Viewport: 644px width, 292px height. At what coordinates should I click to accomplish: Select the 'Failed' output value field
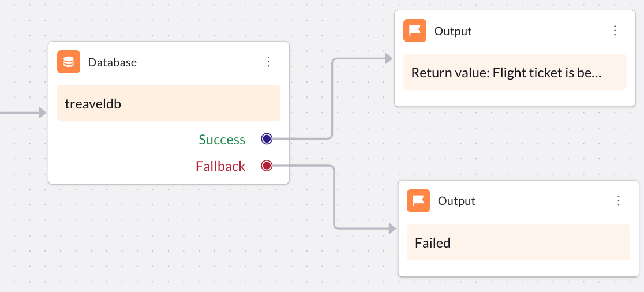tap(518, 242)
